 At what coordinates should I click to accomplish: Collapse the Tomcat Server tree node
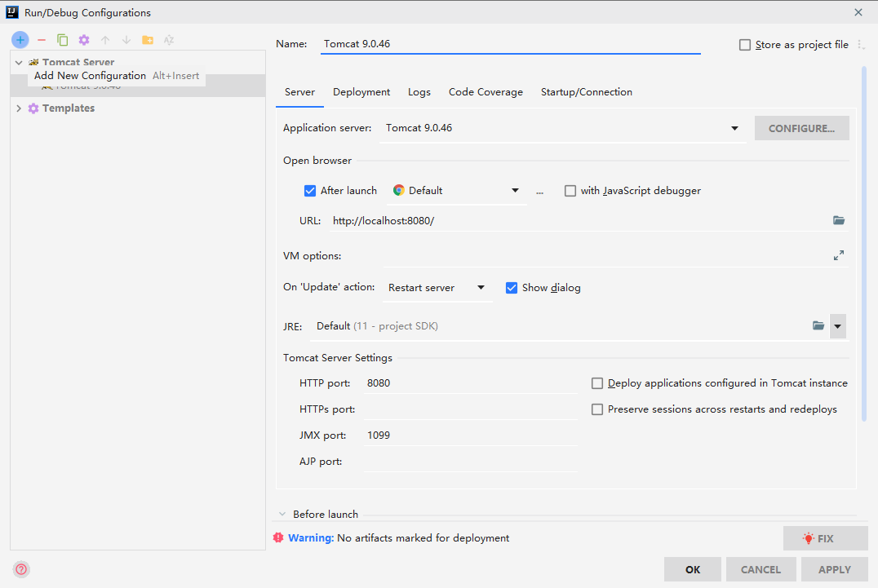tap(19, 62)
